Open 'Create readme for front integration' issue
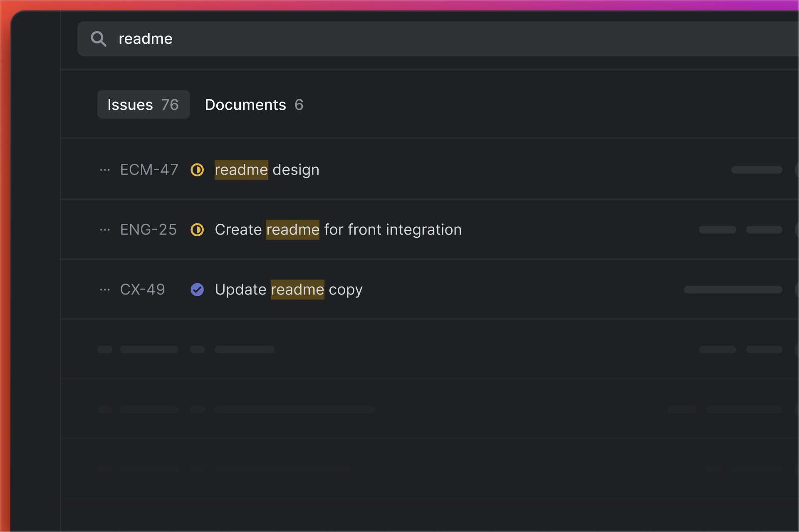The image size is (799, 532). point(338,230)
